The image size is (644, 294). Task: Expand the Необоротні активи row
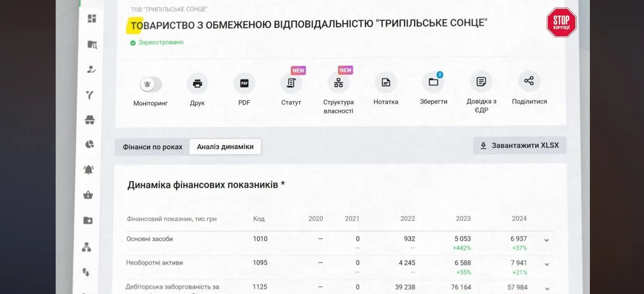(546, 264)
